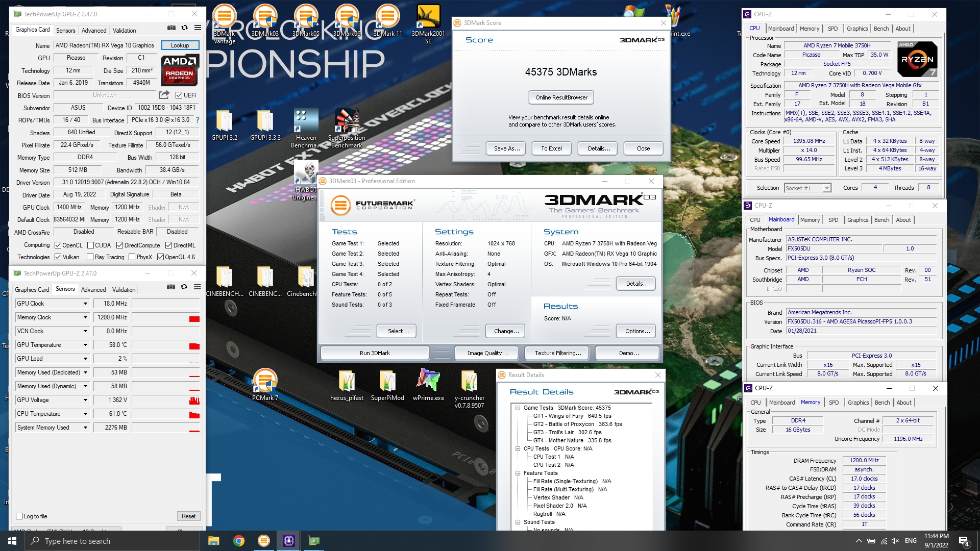980x551 pixels.
Task: Open GPU-Z hamburger menu in top window
Action: (x=198, y=28)
